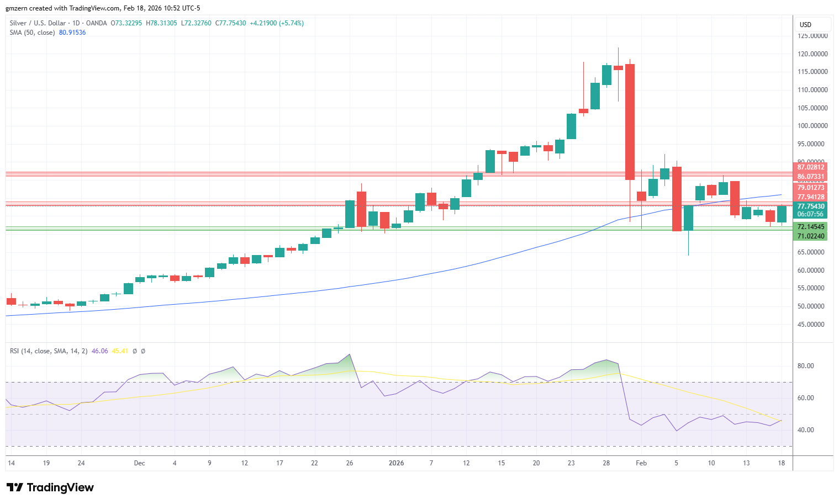Screen dimensions: 839x504
Task: Click the green price label 72.14545
Action: [810, 227]
